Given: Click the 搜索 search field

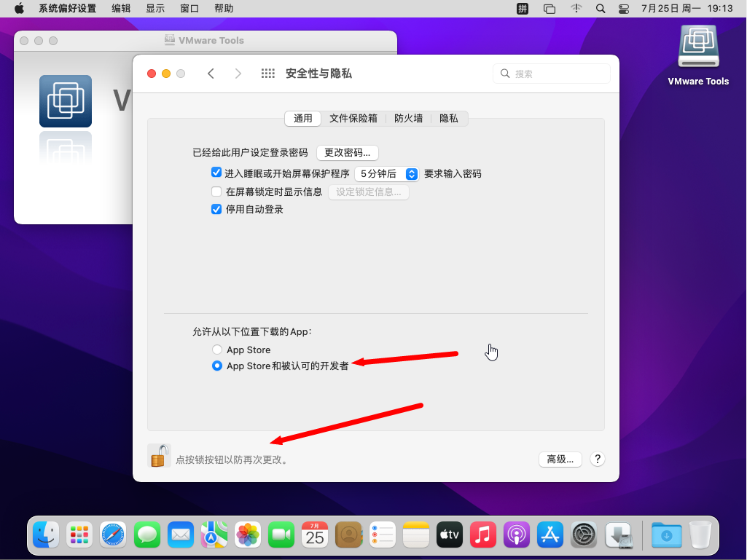Looking at the screenshot, I should [x=551, y=74].
